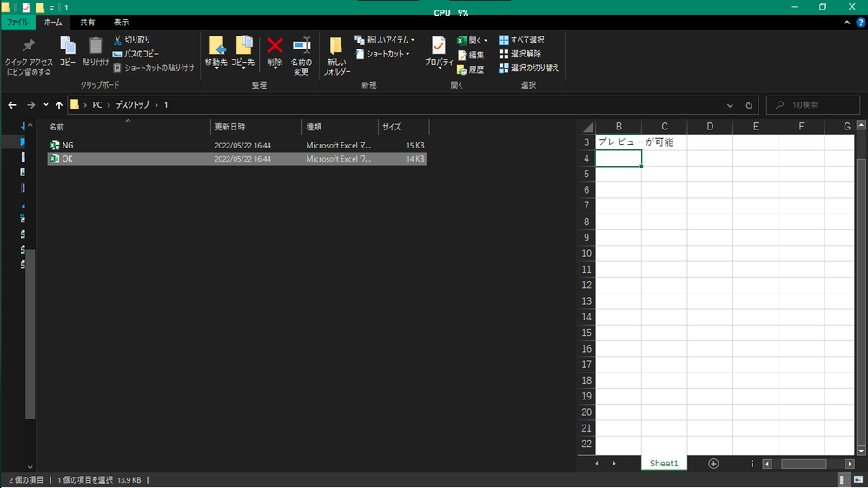The image size is (868, 488).
Task: Refresh the folder view
Action: (x=749, y=105)
